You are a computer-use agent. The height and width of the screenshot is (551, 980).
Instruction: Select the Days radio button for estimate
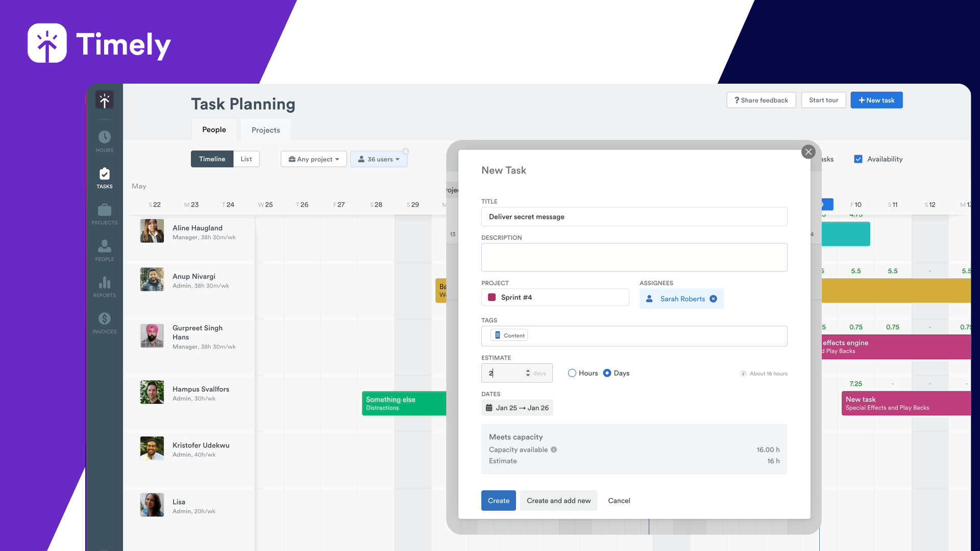pyautogui.click(x=606, y=373)
